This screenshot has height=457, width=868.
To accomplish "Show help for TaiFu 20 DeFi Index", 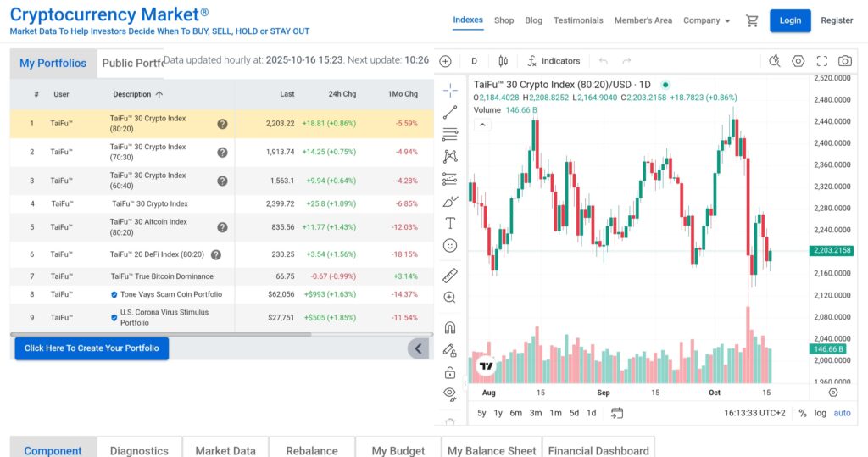I will (216, 255).
